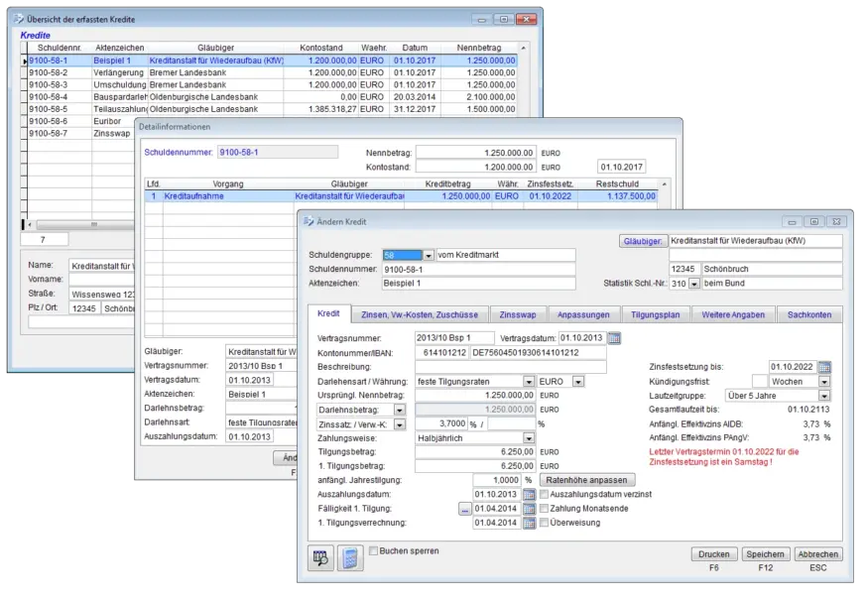Open calendar picker next to Vertragsdatum

point(614,338)
